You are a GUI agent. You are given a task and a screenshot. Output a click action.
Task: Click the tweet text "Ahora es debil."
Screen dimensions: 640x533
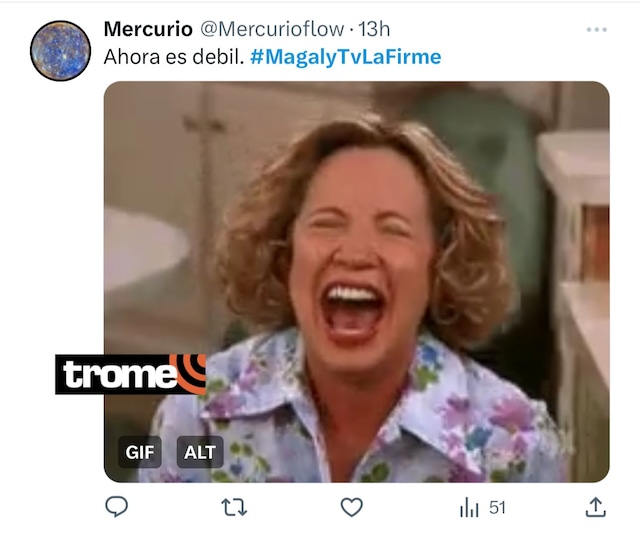(174, 57)
